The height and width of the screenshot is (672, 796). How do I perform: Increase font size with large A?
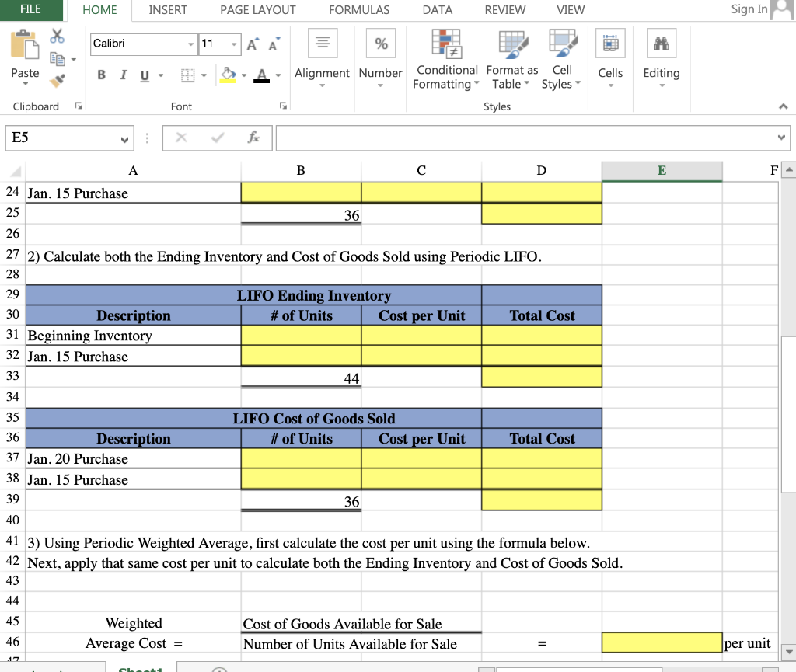(x=253, y=44)
